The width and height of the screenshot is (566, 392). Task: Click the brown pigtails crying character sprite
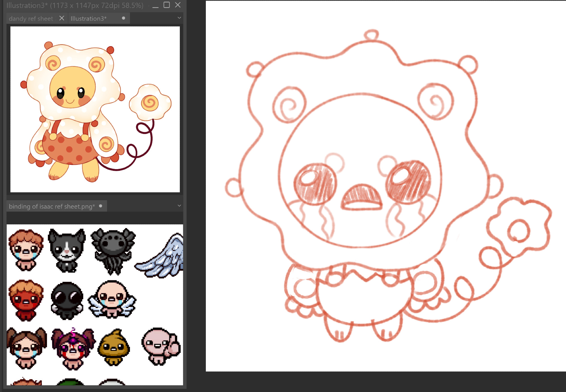point(26,348)
